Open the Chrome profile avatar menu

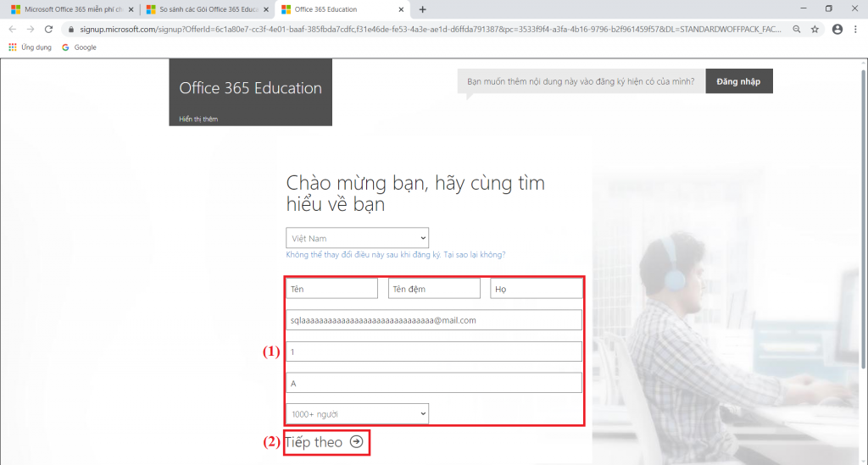[x=837, y=30]
